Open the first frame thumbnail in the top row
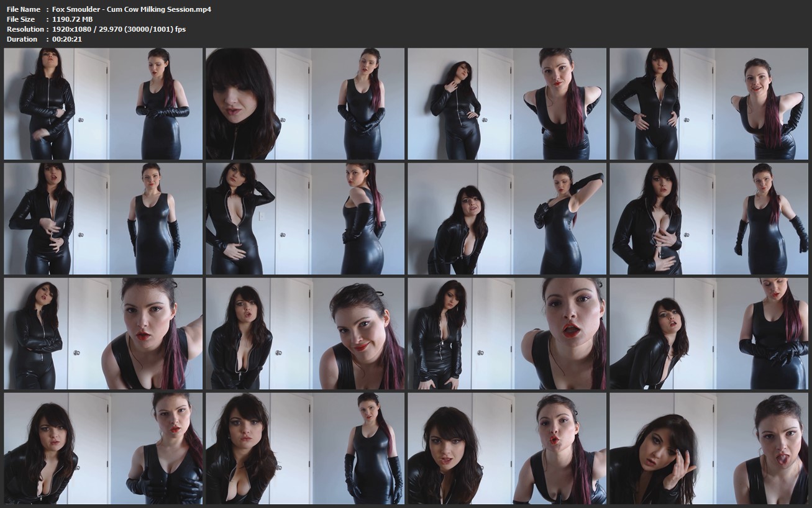The height and width of the screenshot is (508, 812). (x=103, y=104)
